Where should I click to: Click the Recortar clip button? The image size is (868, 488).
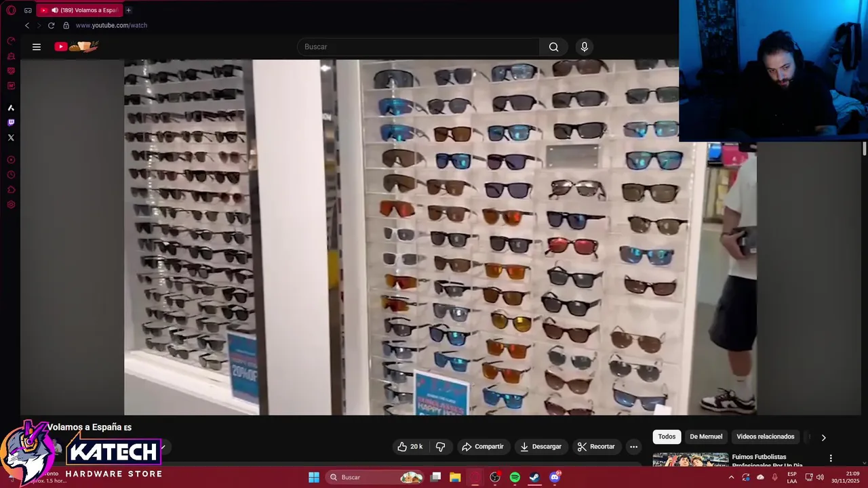point(596,447)
